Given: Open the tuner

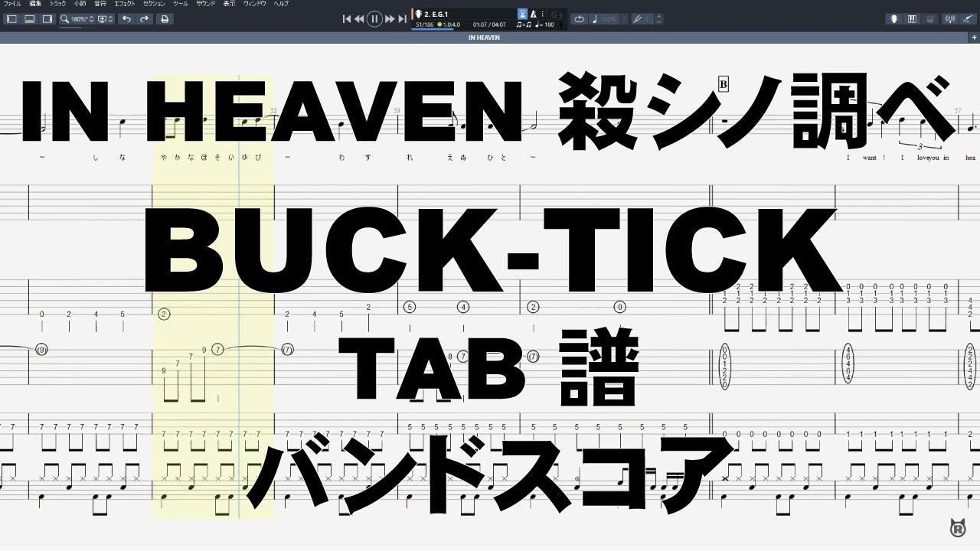Looking at the screenshot, I should tap(950, 18).
